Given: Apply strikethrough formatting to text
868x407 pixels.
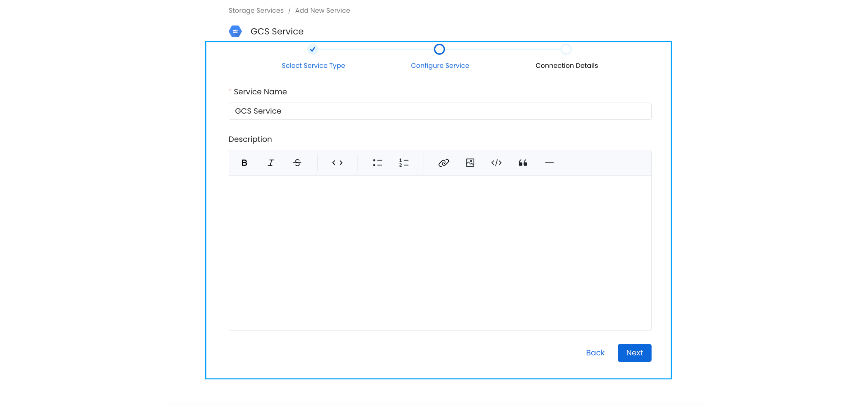Looking at the screenshot, I should tap(297, 163).
